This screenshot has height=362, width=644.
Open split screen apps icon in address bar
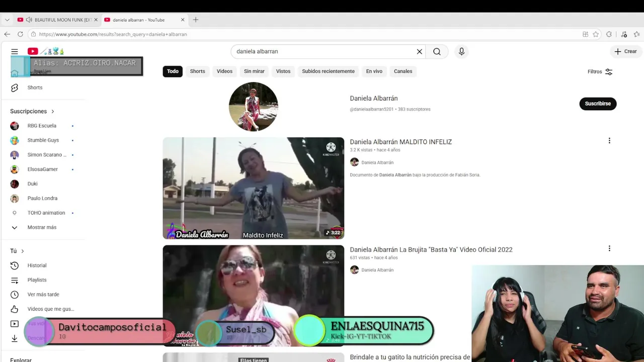585,34
